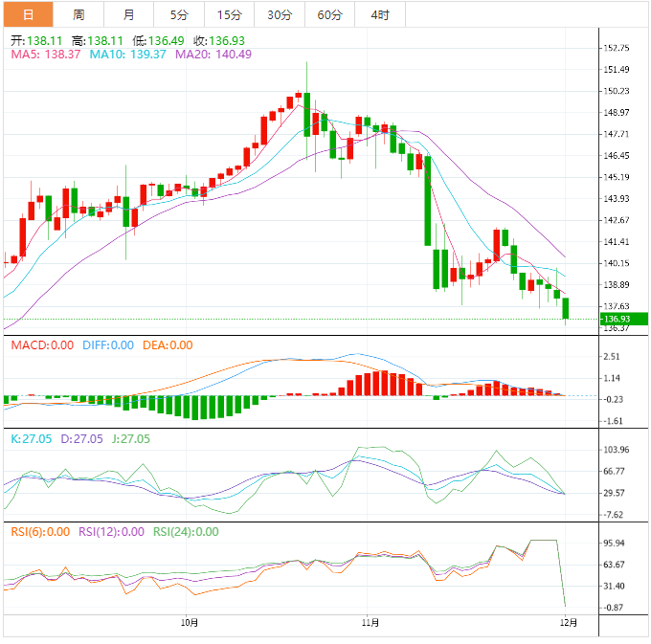651x644 pixels.
Task: Click the MA10: 139.37 indicator label
Action: coord(128,55)
